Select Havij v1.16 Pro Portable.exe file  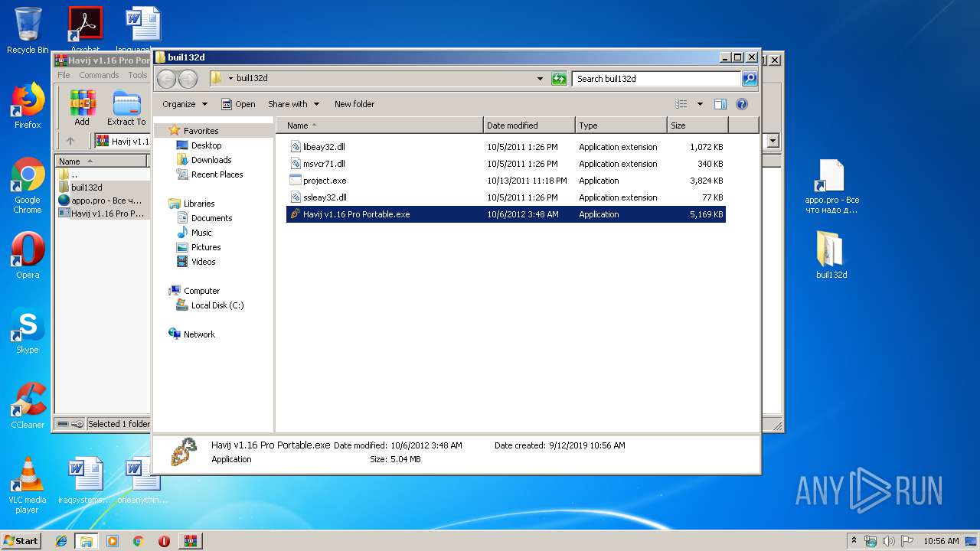coord(505,214)
